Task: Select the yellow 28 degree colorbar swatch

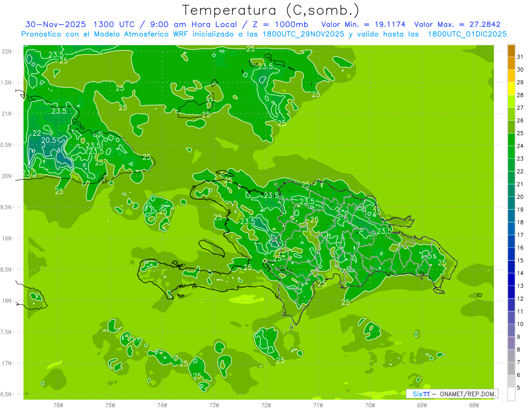Action: (511, 89)
